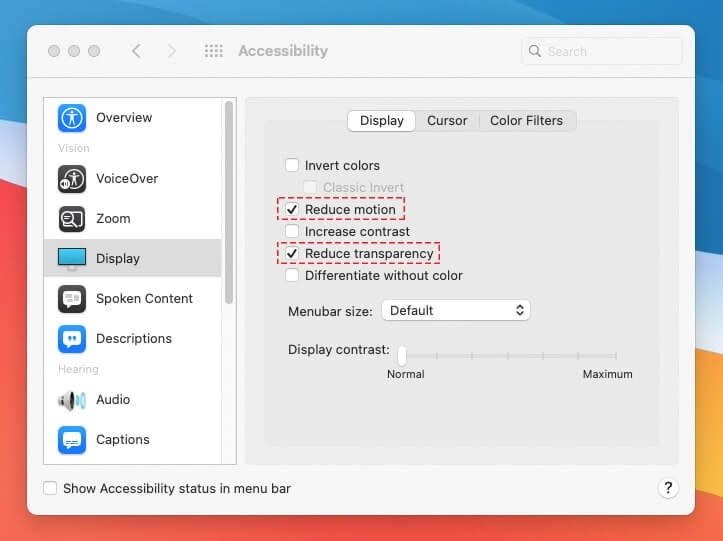This screenshot has height=541, width=723.
Task: Open help with question mark button
Action: pyautogui.click(x=668, y=487)
